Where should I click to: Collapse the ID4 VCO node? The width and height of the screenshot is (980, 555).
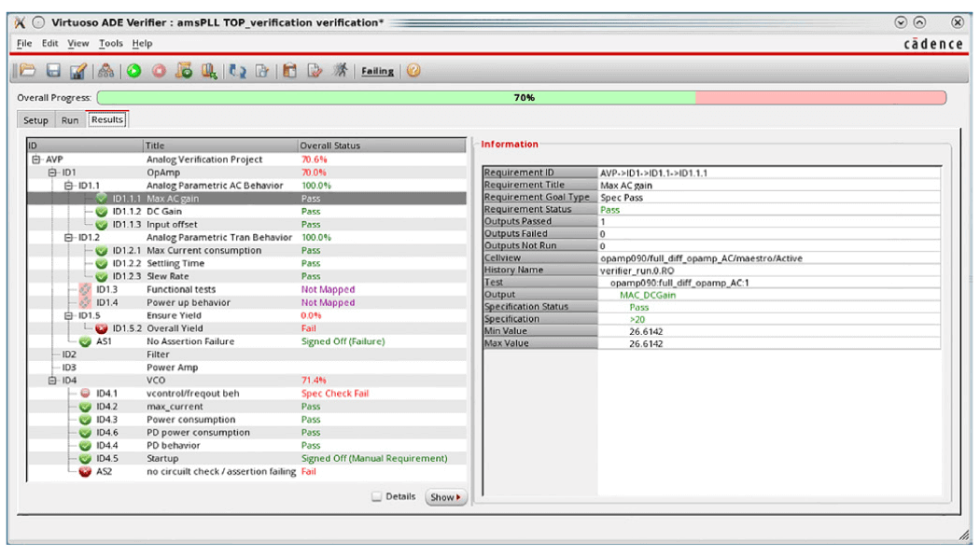52,381
